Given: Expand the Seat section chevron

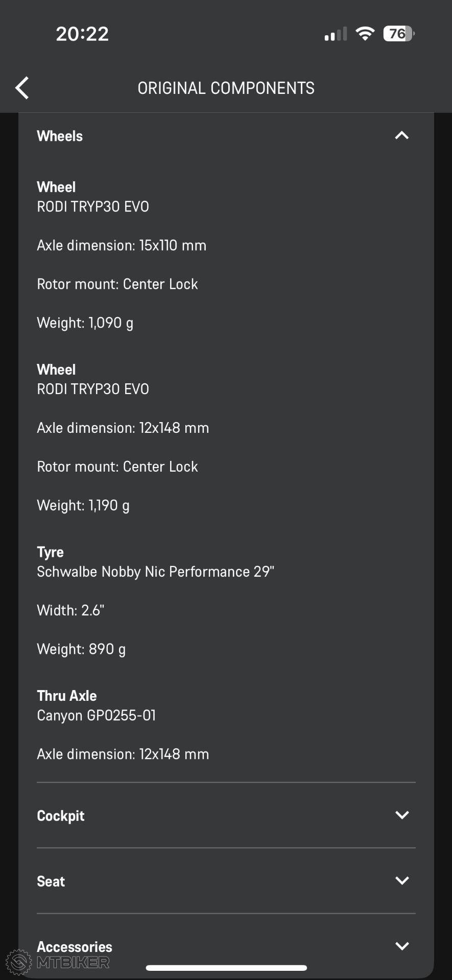Looking at the screenshot, I should click(402, 880).
